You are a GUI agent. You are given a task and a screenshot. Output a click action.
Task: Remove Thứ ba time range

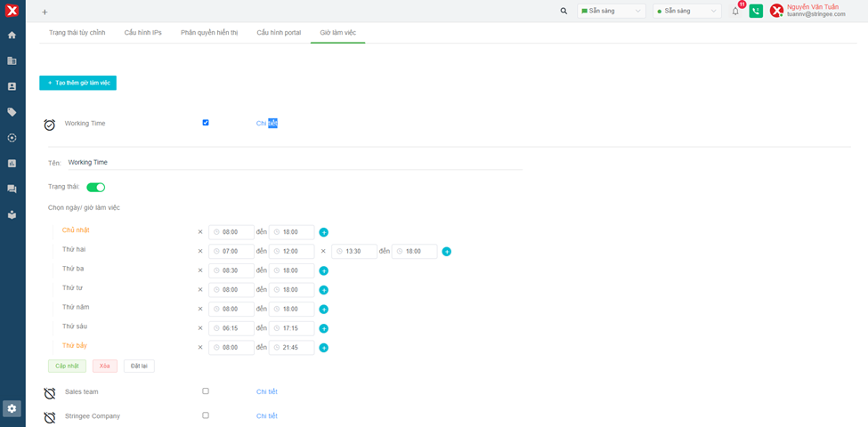200,270
